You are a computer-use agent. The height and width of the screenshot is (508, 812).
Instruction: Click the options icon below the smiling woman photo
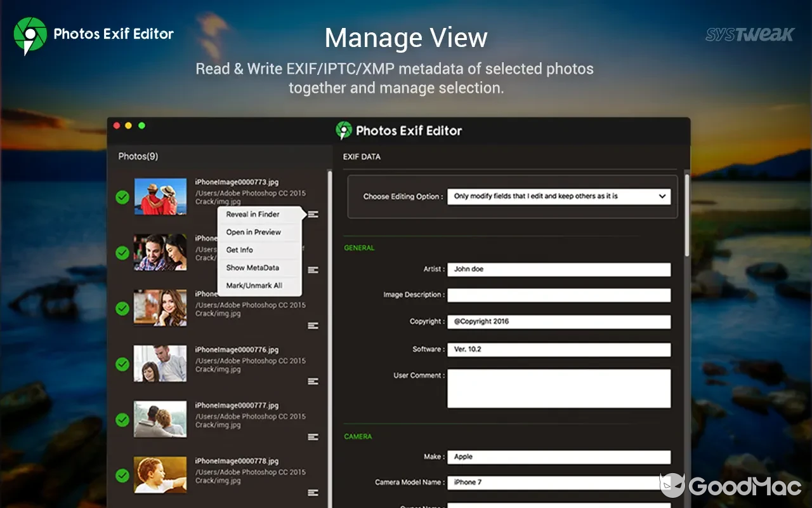click(313, 326)
